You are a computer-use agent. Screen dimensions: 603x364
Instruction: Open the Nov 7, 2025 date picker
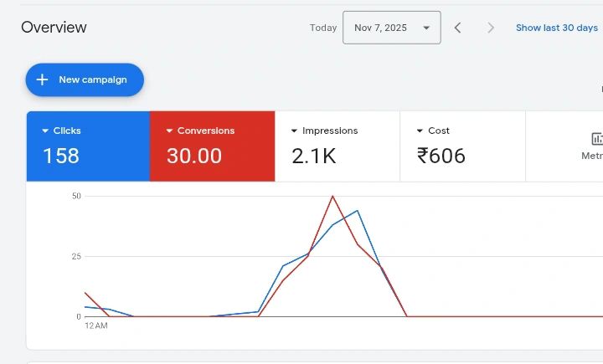[x=391, y=28]
